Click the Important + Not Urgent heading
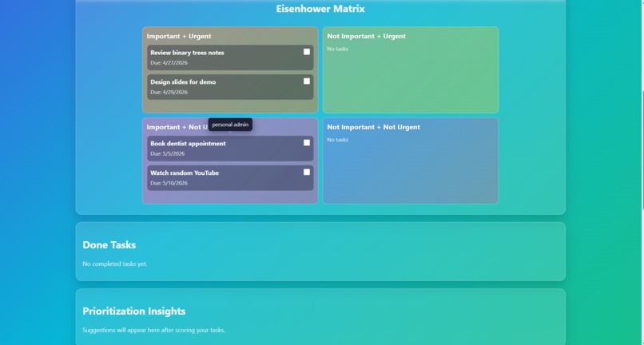644x345 pixels. [x=177, y=127]
